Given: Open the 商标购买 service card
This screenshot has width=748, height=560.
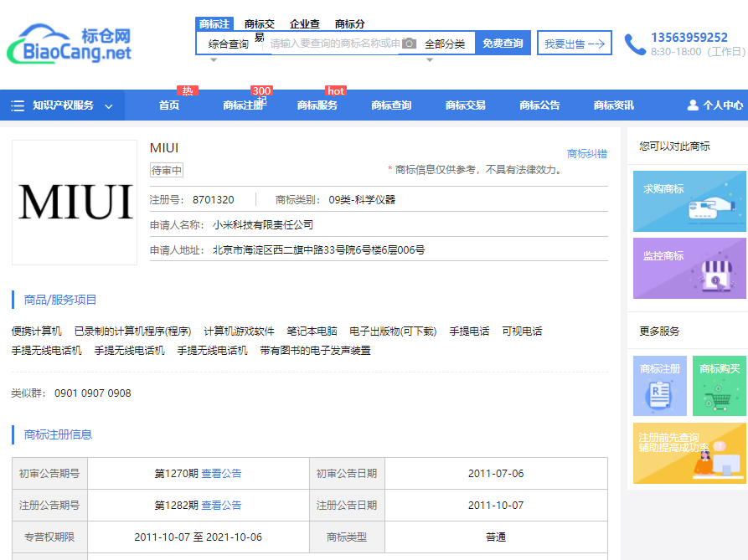Looking at the screenshot, I should click(720, 386).
